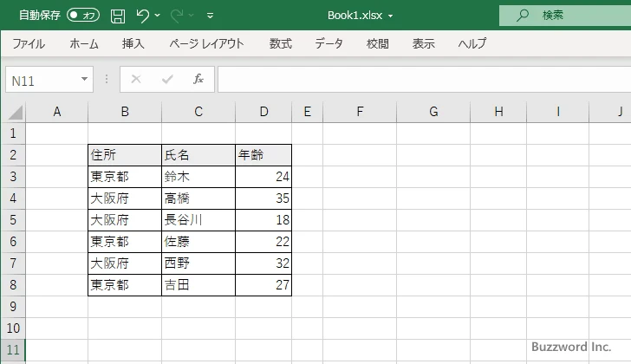Select row 5 header
The image size is (631, 364).
(13, 220)
